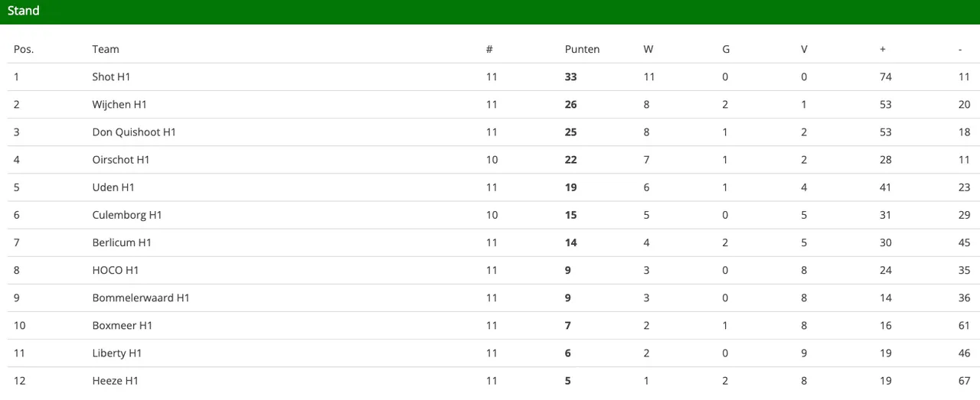Viewport: 980px width, 400px height.
Task: Open the Liberty H1 team row
Action: tap(490, 353)
